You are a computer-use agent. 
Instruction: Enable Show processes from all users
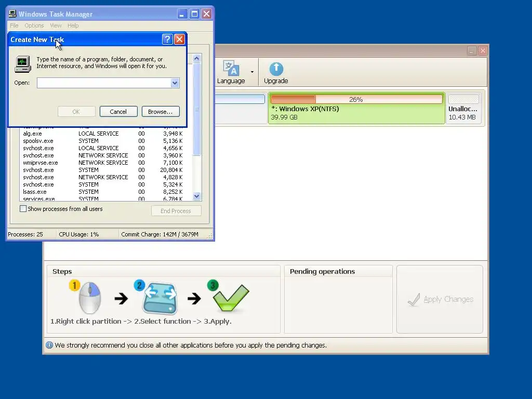point(23,209)
